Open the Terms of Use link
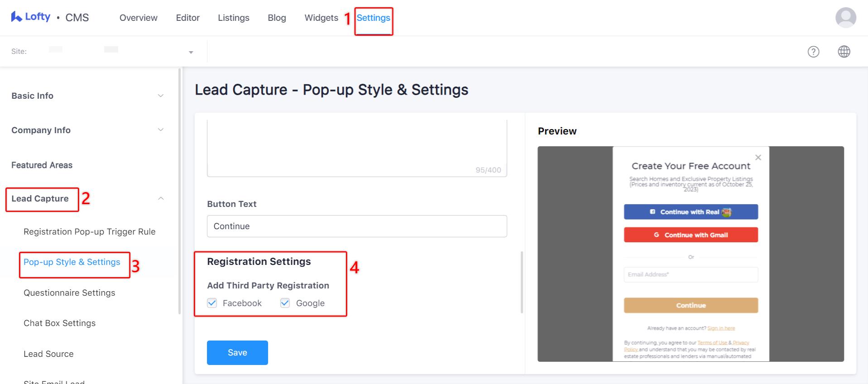Screen dimensions: 868x384 [x=712, y=343]
